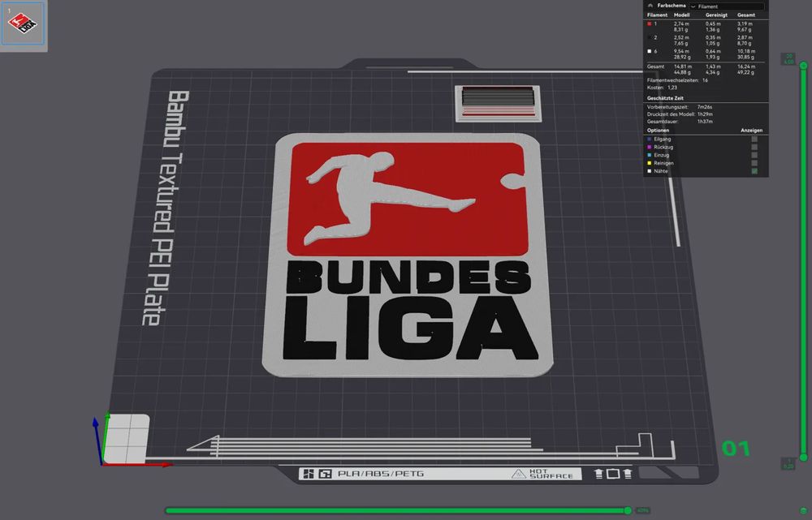Click the 'Anzeigen' column header

point(751,131)
